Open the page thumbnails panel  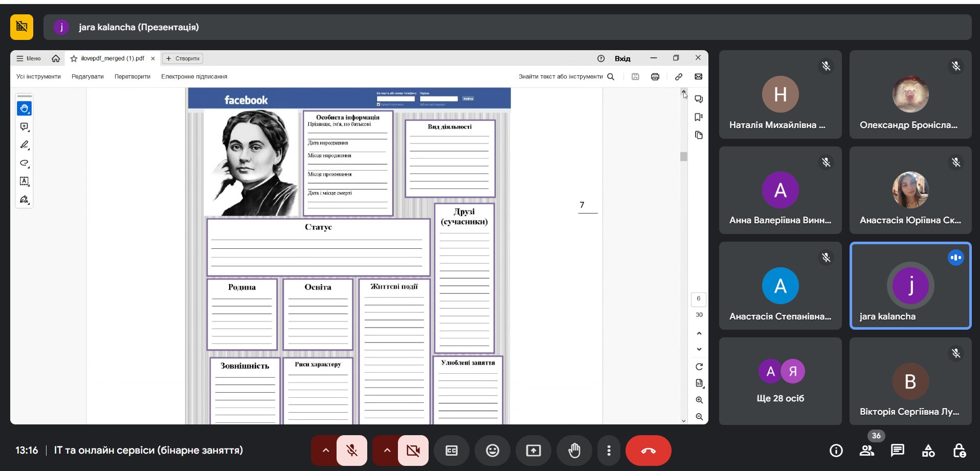[x=699, y=135]
